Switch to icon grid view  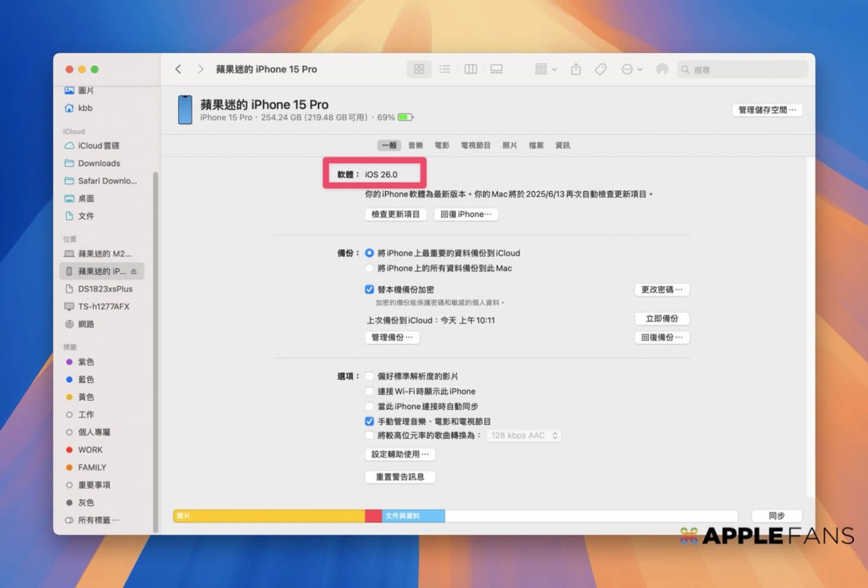[x=419, y=69]
